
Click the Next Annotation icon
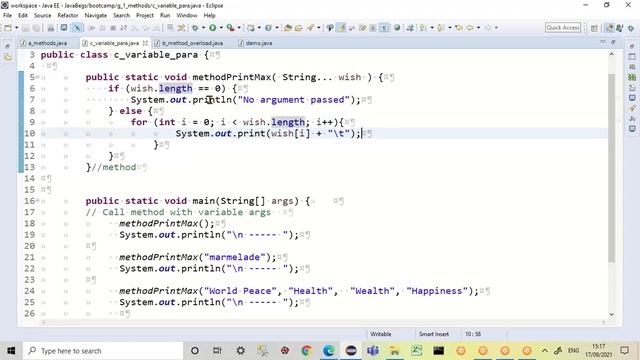(423, 28)
